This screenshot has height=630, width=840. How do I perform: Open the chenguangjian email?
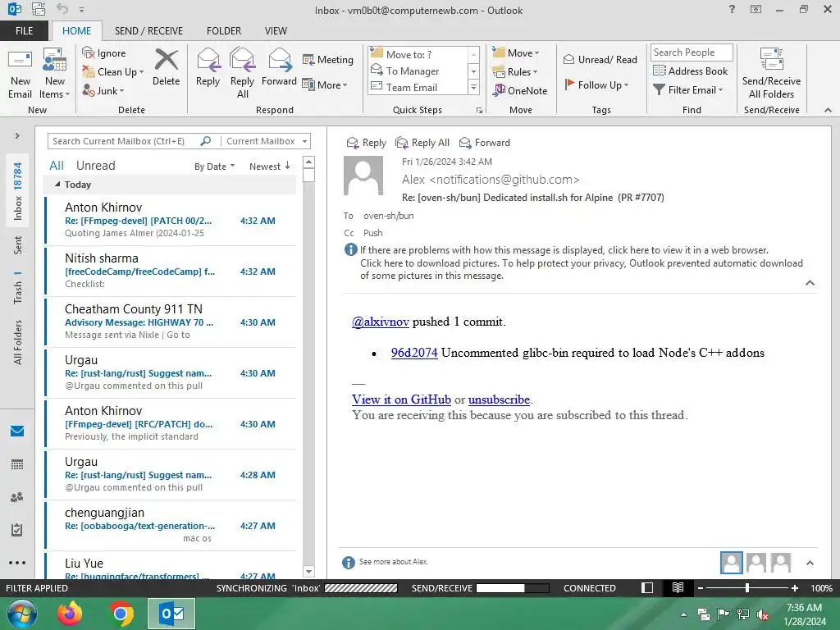pyautogui.click(x=171, y=525)
